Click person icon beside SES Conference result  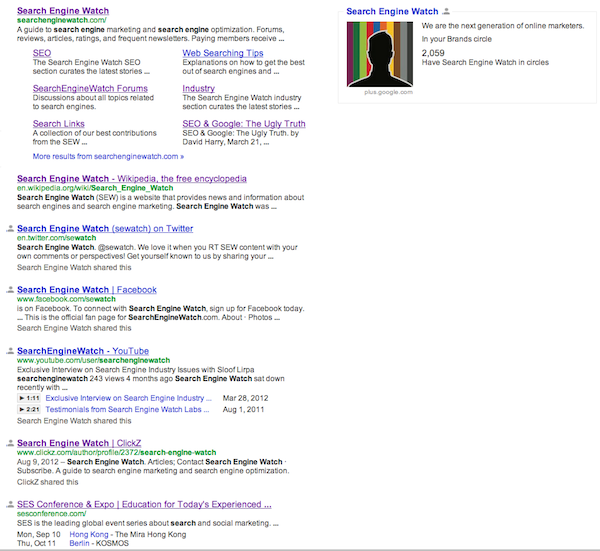[x=10, y=504]
